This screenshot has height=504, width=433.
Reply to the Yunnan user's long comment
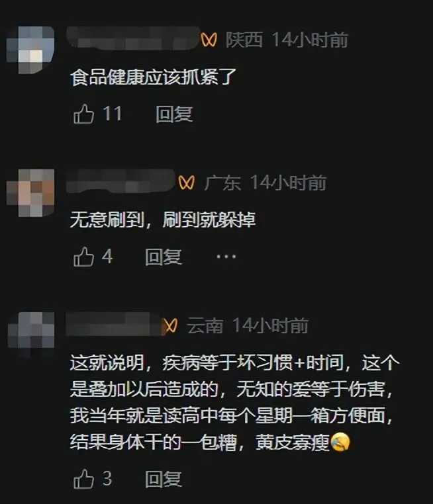click(x=164, y=479)
